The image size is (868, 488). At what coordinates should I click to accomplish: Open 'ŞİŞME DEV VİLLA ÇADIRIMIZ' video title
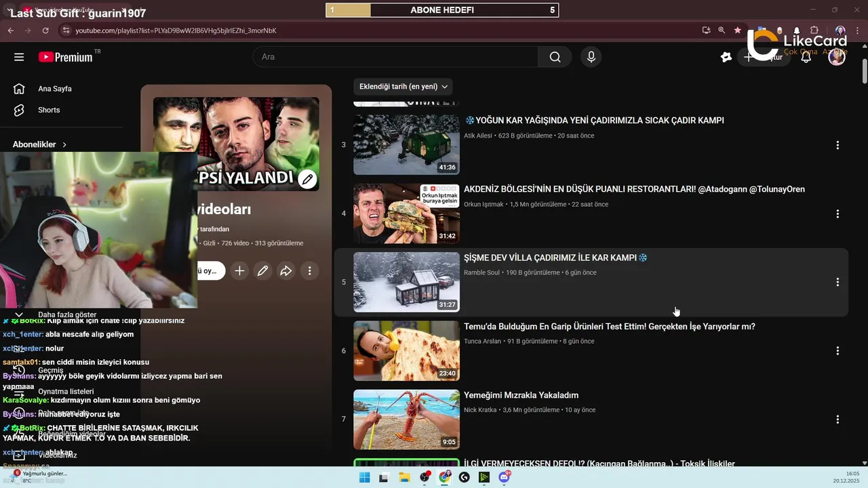[555, 258]
